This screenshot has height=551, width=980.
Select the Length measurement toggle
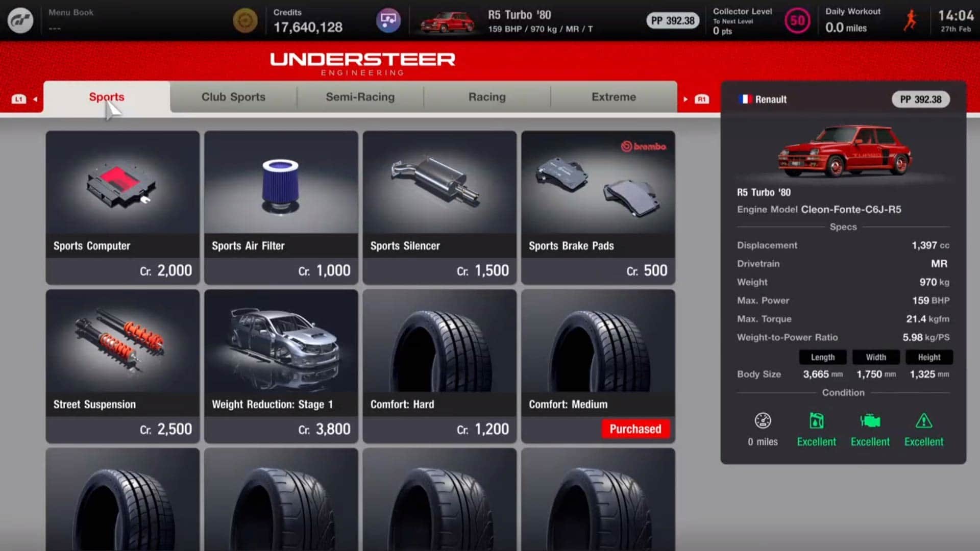click(x=822, y=357)
